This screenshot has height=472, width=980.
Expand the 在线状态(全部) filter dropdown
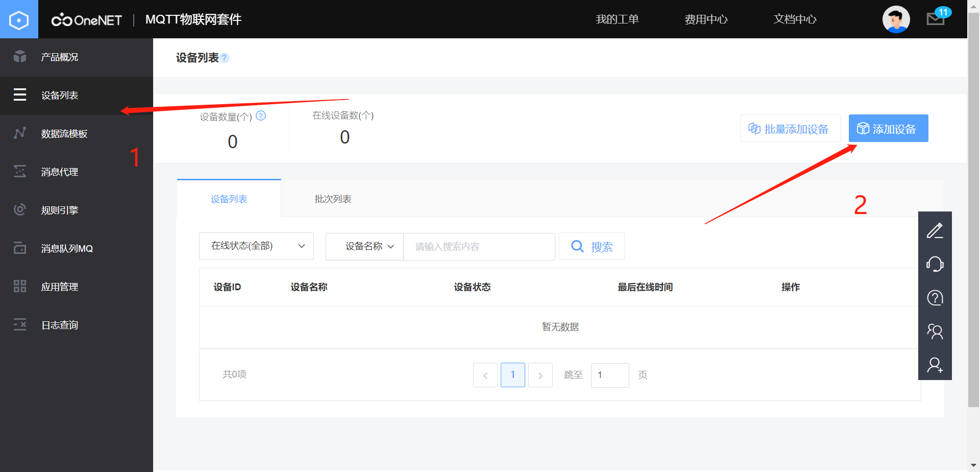256,246
